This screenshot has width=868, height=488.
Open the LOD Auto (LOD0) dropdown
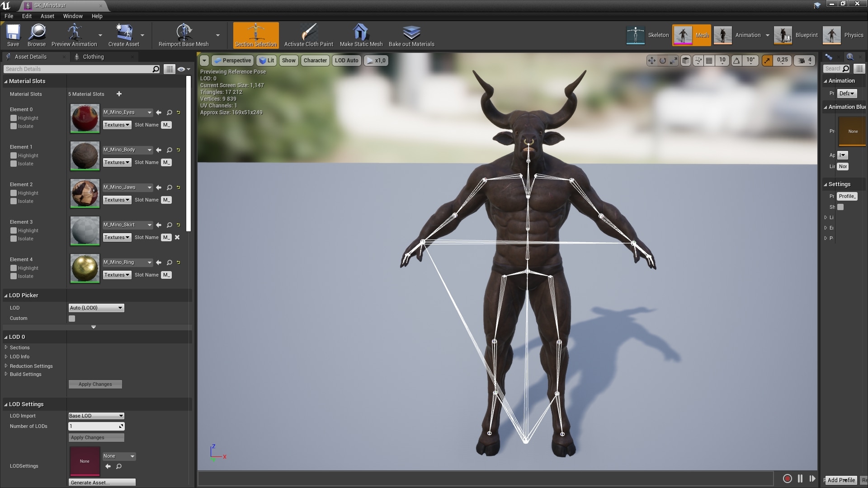click(x=96, y=308)
